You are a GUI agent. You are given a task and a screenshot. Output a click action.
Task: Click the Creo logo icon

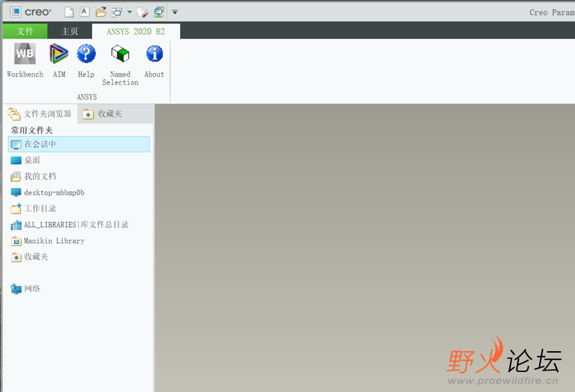pos(15,12)
